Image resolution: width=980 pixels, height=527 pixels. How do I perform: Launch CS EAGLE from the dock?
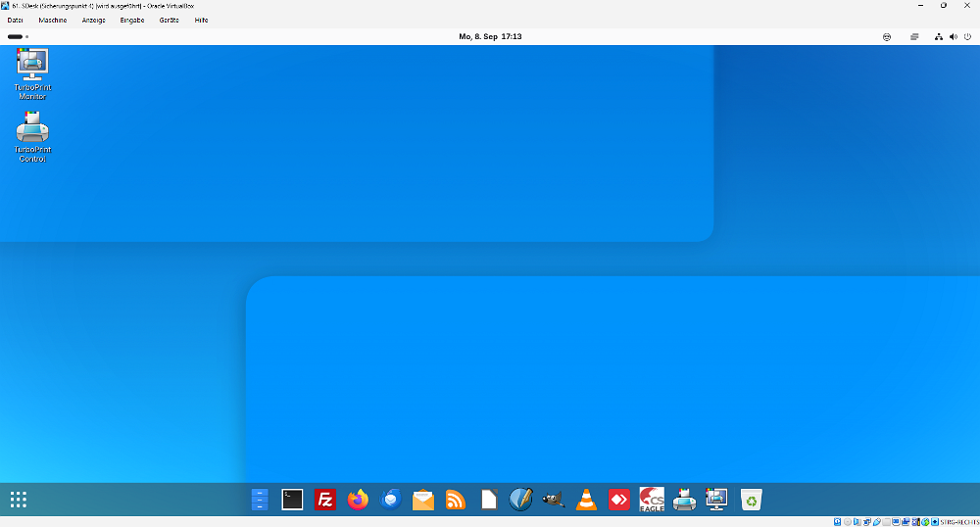point(652,500)
